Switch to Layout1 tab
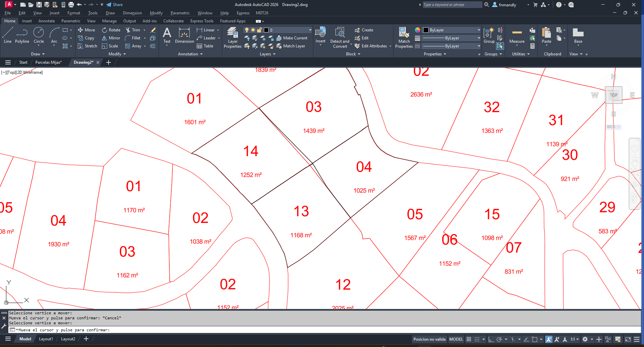The width and height of the screenshot is (644, 347). (x=46, y=339)
